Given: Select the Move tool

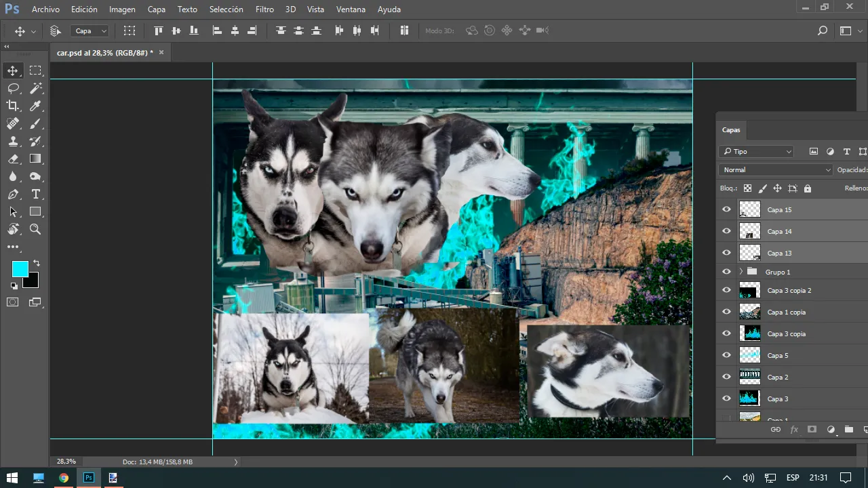Looking at the screenshot, I should (x=13, y=70).
